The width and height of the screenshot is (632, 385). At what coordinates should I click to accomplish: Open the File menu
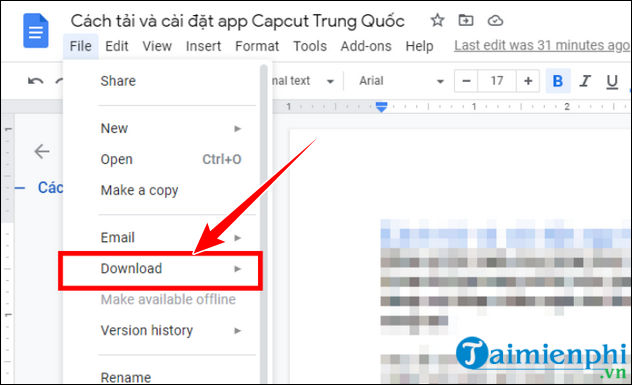(x=81, y=46)
